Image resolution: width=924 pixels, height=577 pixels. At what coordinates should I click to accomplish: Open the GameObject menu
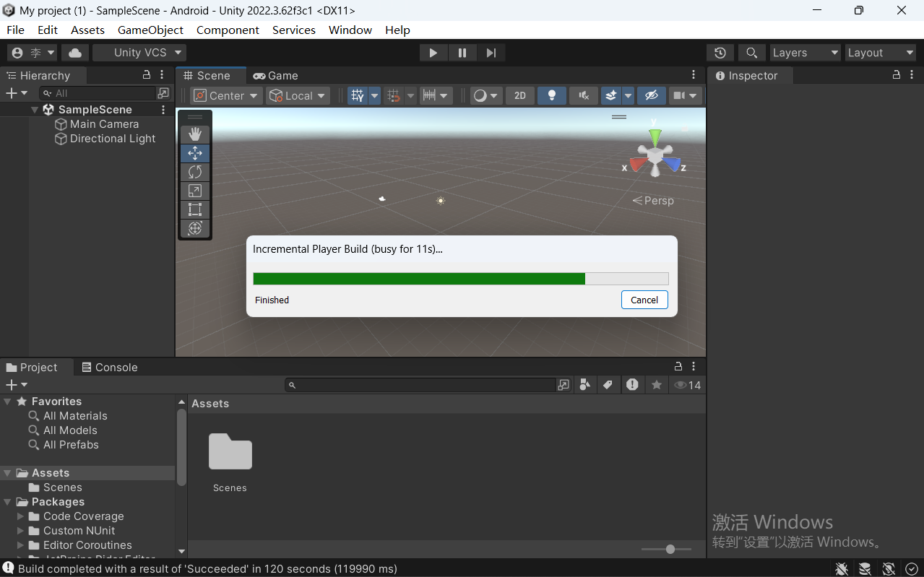pos(150,30)
